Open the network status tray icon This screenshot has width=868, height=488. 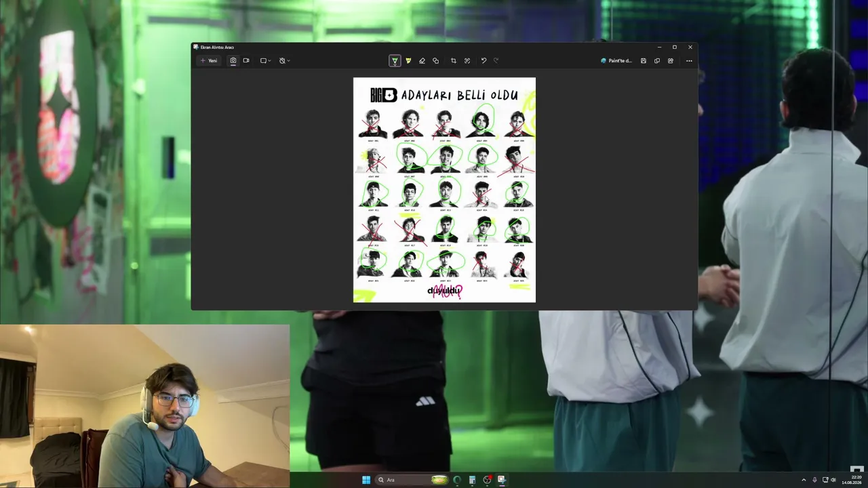pos(825,480)
